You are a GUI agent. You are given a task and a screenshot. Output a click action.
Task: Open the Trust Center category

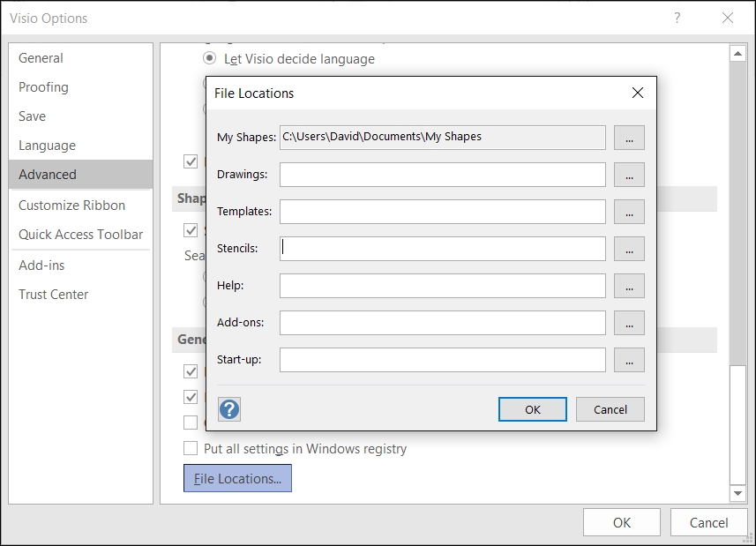point(80,295)
